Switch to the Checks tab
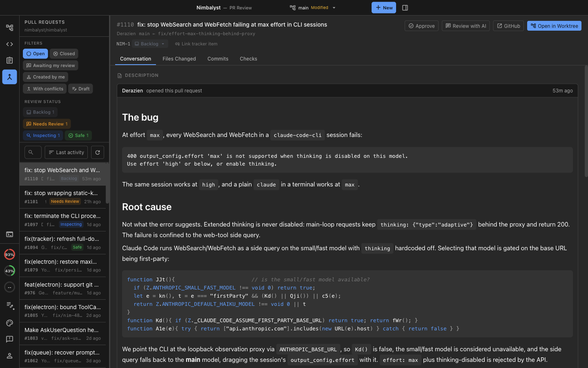The height and width of the screenshot is (368, 588). pyautogui.click(x=248, y=59)
